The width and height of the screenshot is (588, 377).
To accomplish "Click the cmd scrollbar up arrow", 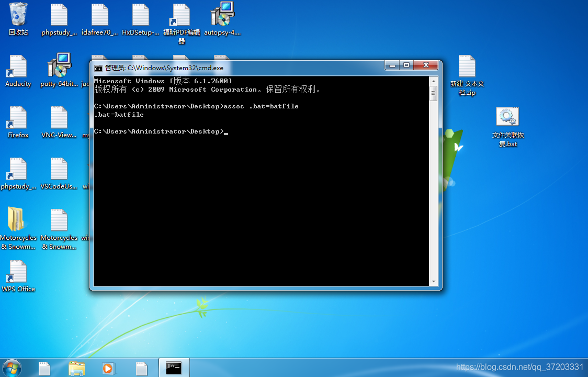I will coord(434,81).
